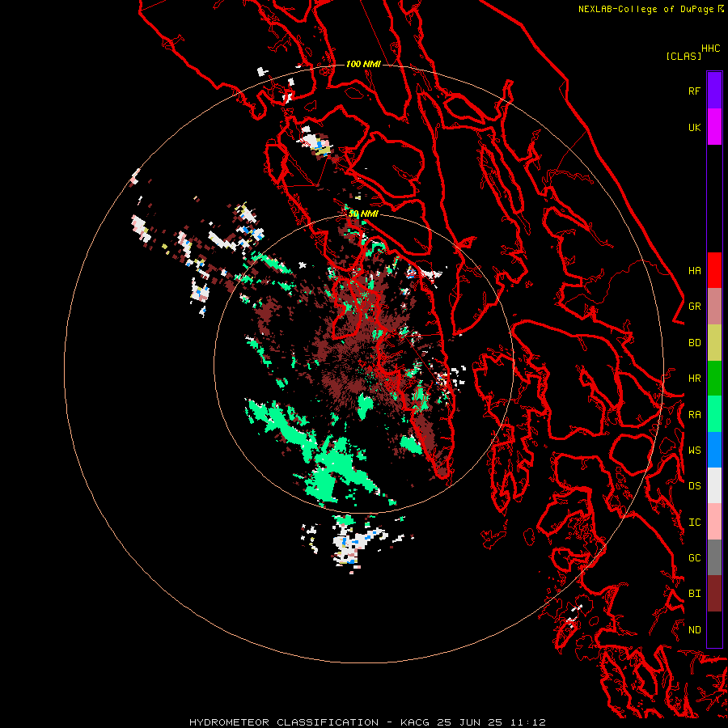728x728 pixels.
Task: Click the BD legend label
Action: 694,343
